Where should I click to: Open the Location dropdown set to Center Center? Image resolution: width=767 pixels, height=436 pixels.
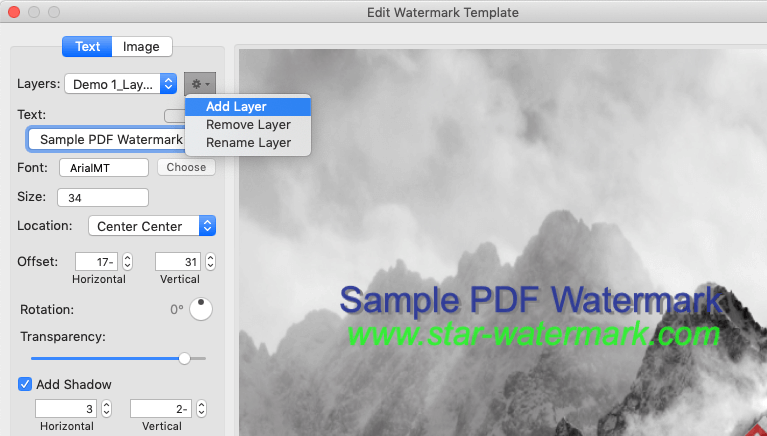152,226
